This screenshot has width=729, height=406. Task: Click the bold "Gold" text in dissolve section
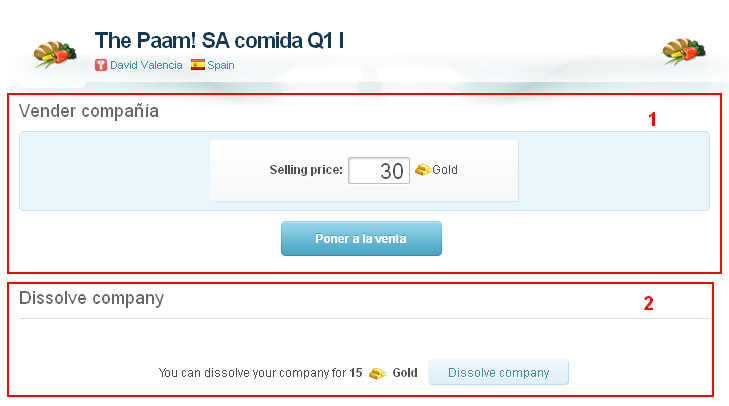coord(405,373)
